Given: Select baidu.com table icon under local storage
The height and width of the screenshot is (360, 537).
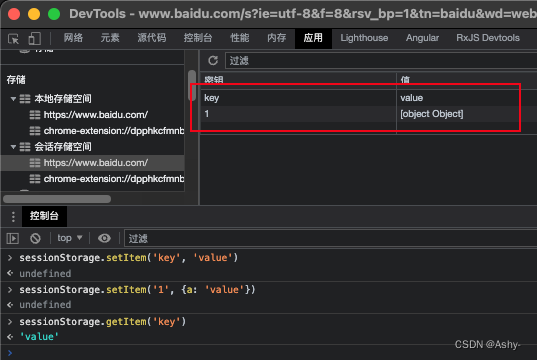Looking at the screenshot, I should pyautogui.click(x=35, y=115).
